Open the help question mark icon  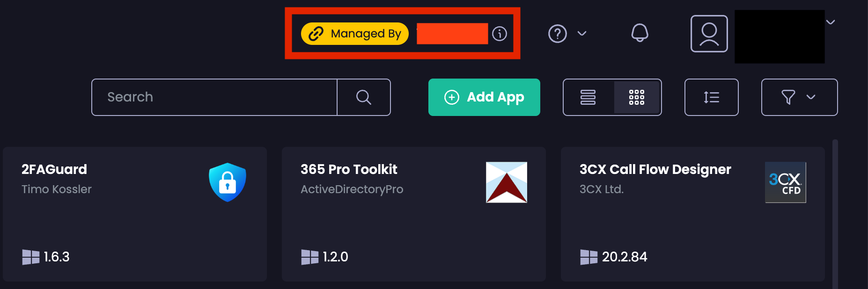(557, 34)
